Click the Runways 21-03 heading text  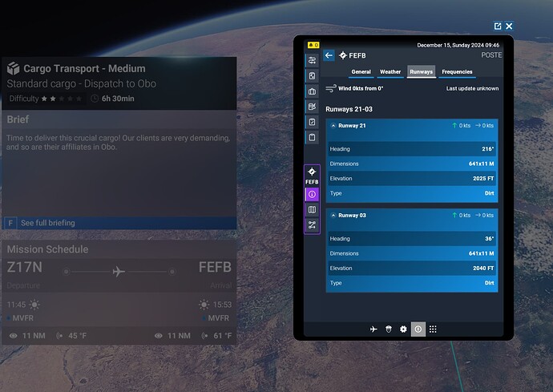[349, 109]
